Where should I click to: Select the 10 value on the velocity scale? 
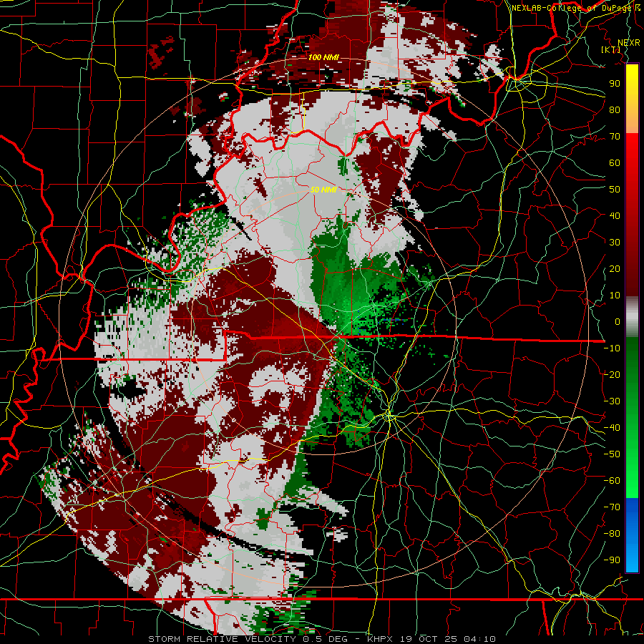point(615,296)
